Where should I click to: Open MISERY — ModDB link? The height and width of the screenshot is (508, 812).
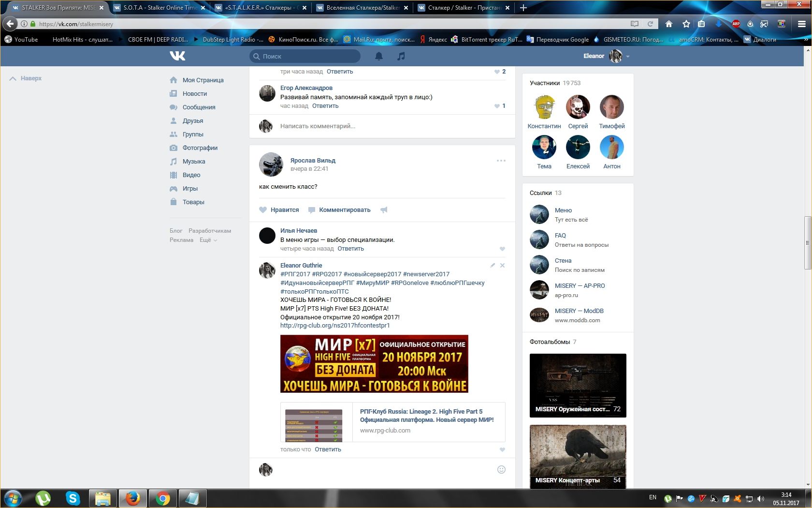[579, 311]
